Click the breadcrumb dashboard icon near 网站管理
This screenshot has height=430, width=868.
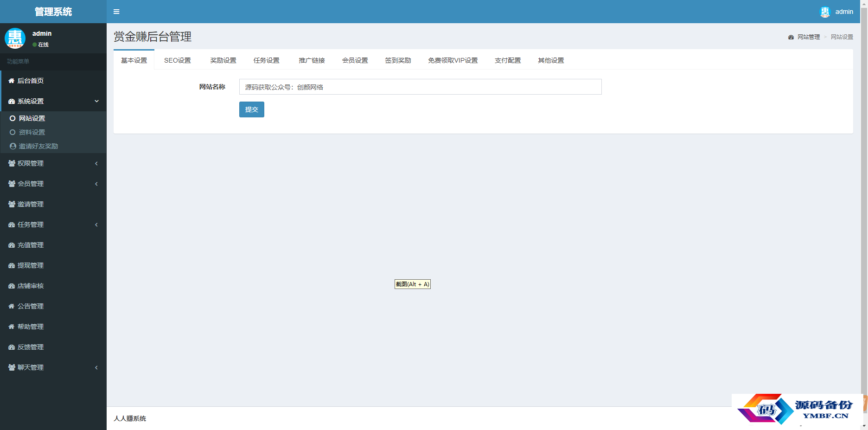coord(791,37)
